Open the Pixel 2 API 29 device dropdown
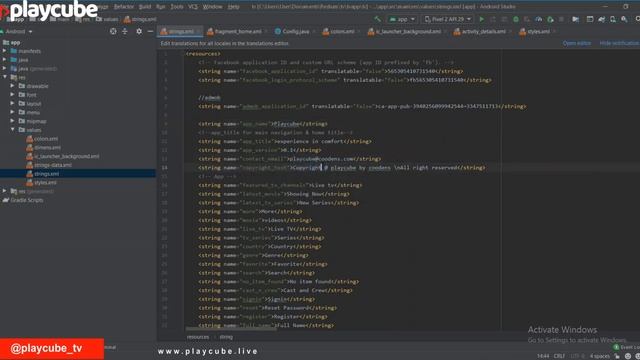640x360 pixels. (448, 19)
